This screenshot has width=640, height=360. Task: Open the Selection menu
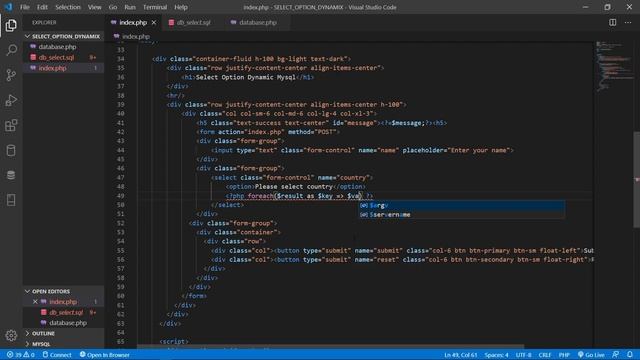click(x=68, y=7)
